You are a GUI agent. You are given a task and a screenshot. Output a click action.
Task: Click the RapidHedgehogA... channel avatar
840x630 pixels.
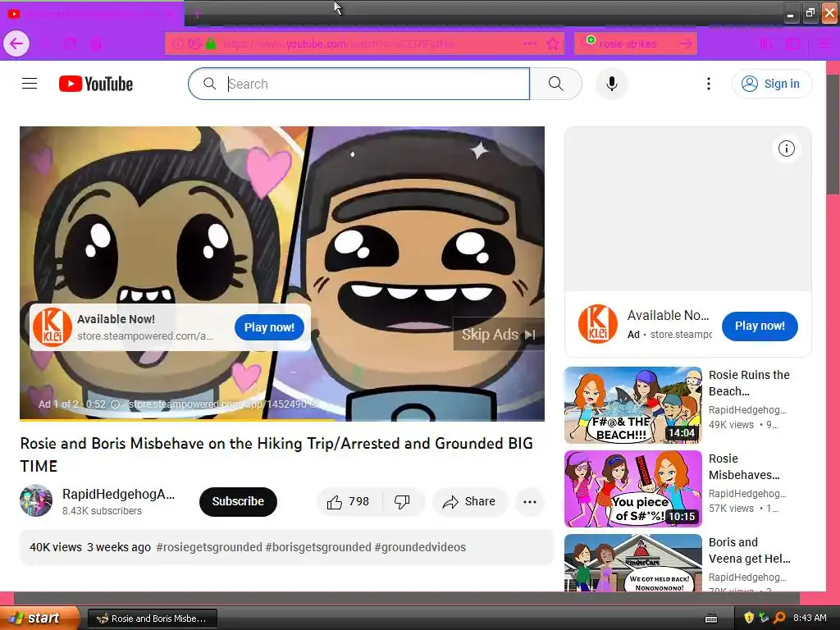click(x=36, y=501)
